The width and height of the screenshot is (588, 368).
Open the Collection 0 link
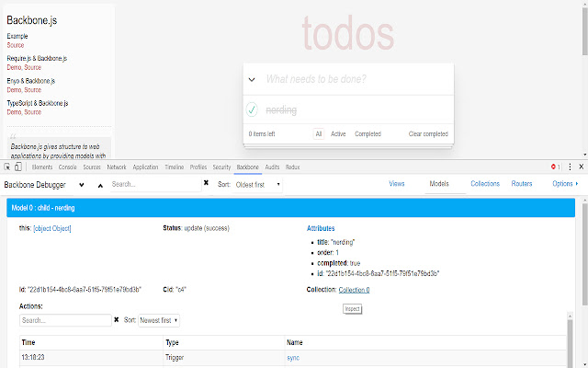click(x=354, y=290)
